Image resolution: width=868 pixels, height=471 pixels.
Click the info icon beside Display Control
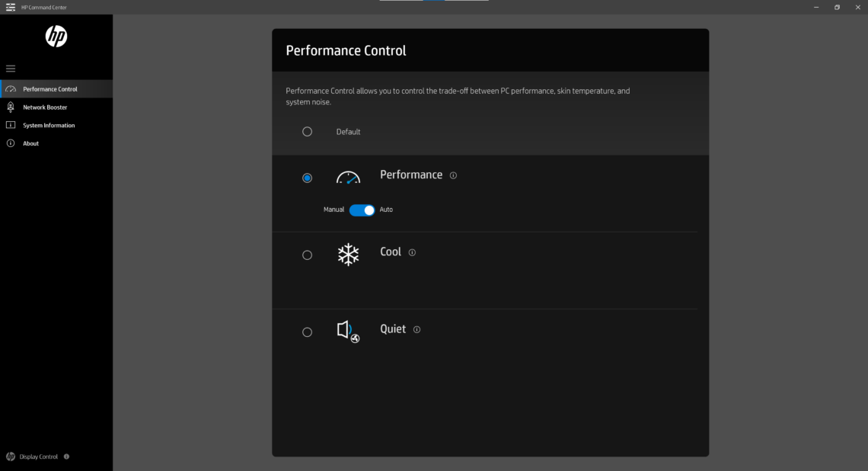(66, 457)
